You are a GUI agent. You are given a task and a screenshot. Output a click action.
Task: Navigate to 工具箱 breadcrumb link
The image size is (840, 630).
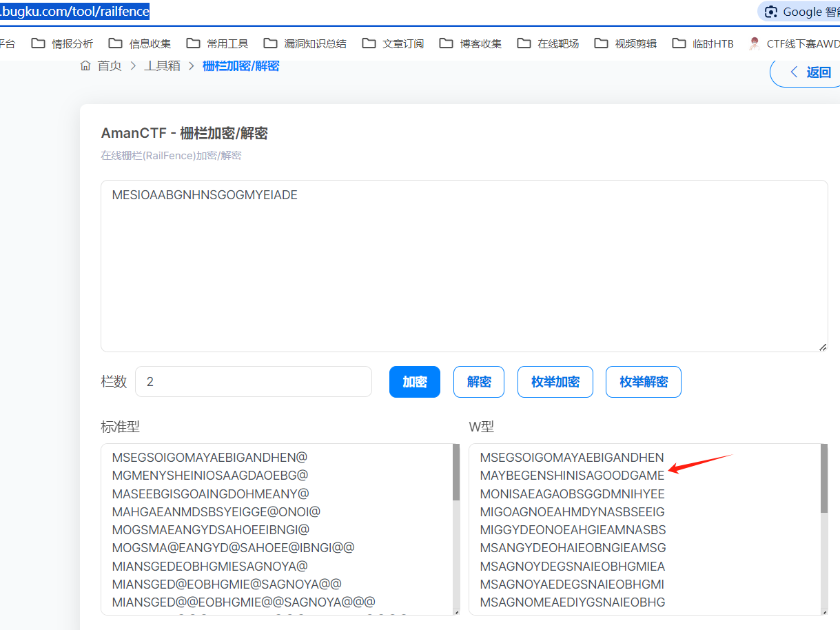click(x=162, y=66)
